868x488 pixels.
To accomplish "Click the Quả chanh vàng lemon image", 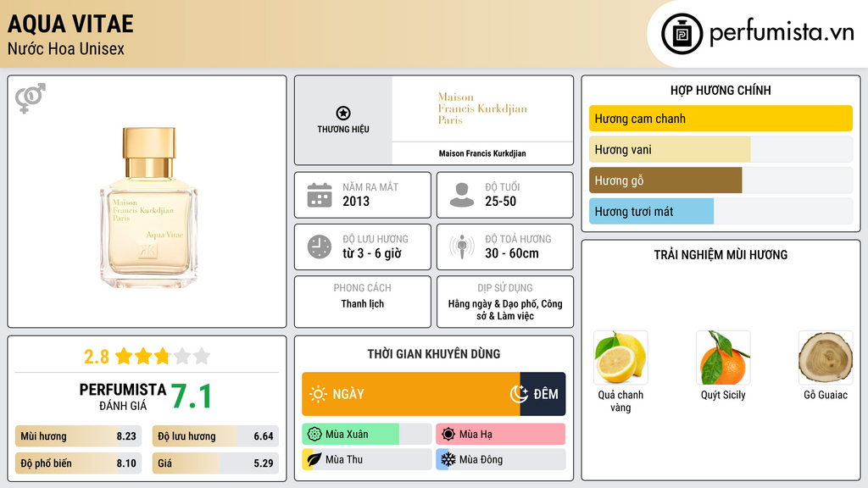I will [x=620, y=358].
